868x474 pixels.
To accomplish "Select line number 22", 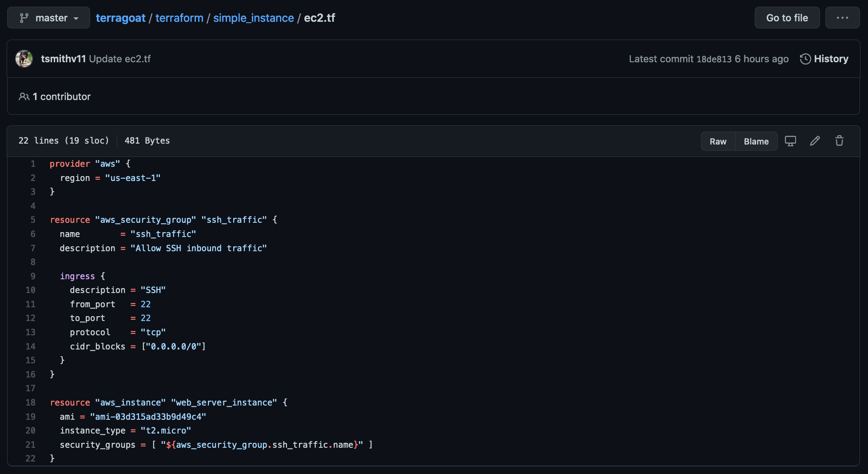I will pyautogui.click(x=30, y=458).
